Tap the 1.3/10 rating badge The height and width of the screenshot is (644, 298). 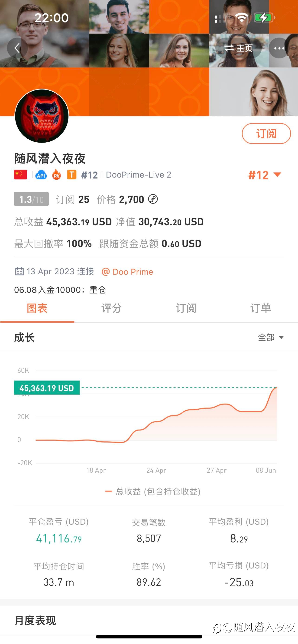point(31,199)
